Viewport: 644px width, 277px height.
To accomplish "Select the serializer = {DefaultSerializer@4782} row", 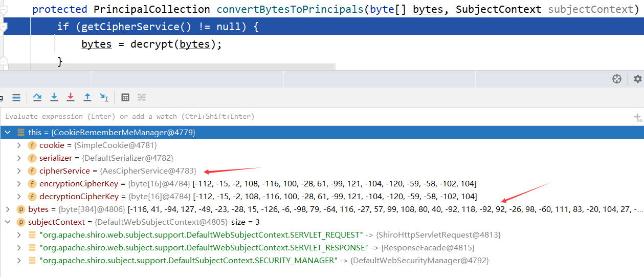I will click(x=322, y=158).
